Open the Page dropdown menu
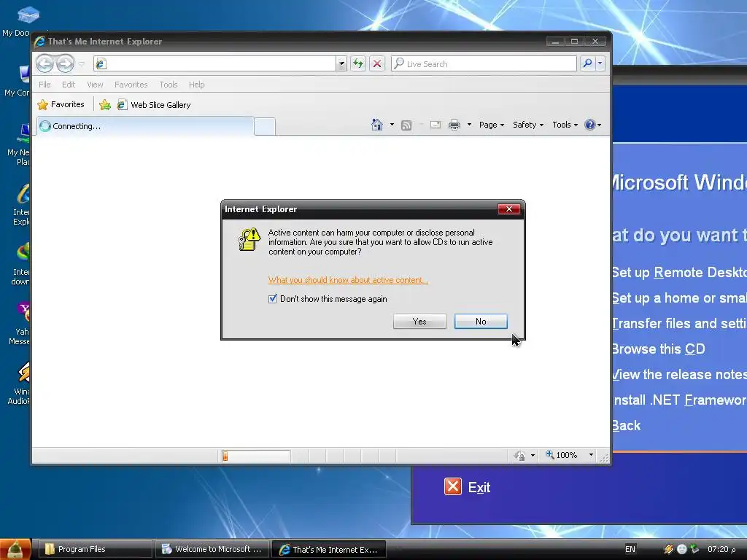 click(x=491, y=125)
